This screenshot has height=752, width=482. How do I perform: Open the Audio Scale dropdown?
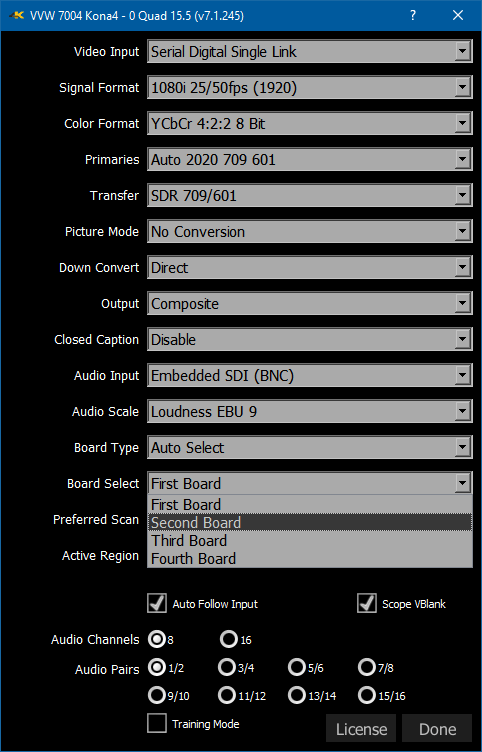(309, 411)
